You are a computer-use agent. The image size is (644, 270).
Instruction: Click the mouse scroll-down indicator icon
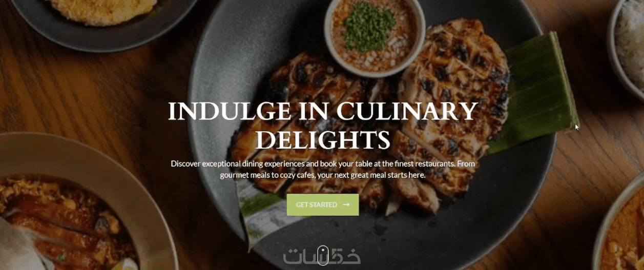click(x=322, y=255)
